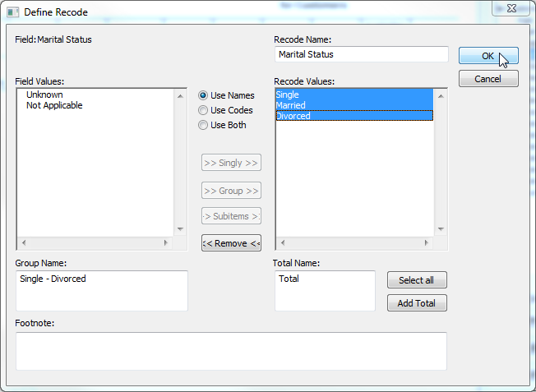Click into the Recode Name text field
The width and height of the screenshot is (536, 392).
click(x=361, y=54)
